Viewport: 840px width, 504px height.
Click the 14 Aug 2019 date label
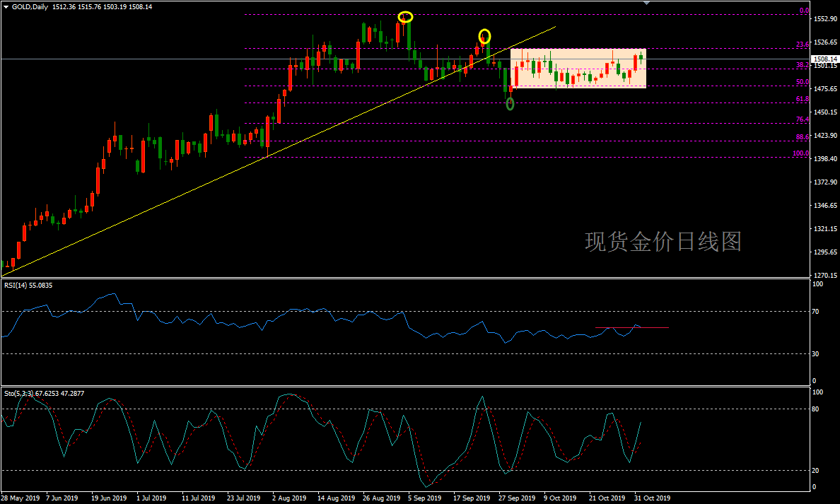coord(336,498)
